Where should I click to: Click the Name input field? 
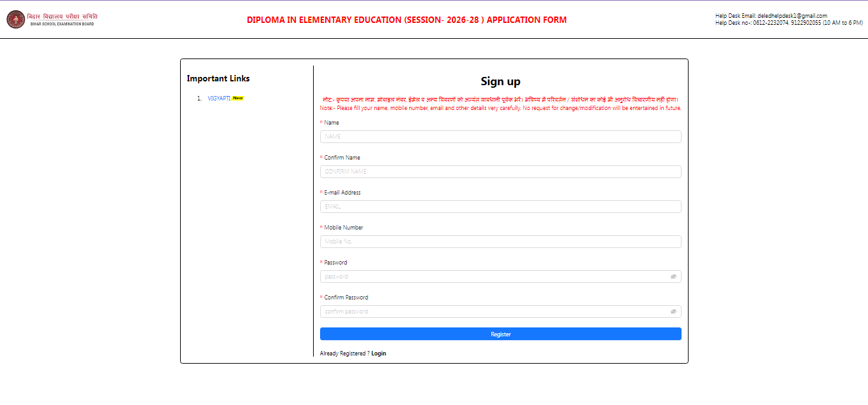click(x=500, y=136)
